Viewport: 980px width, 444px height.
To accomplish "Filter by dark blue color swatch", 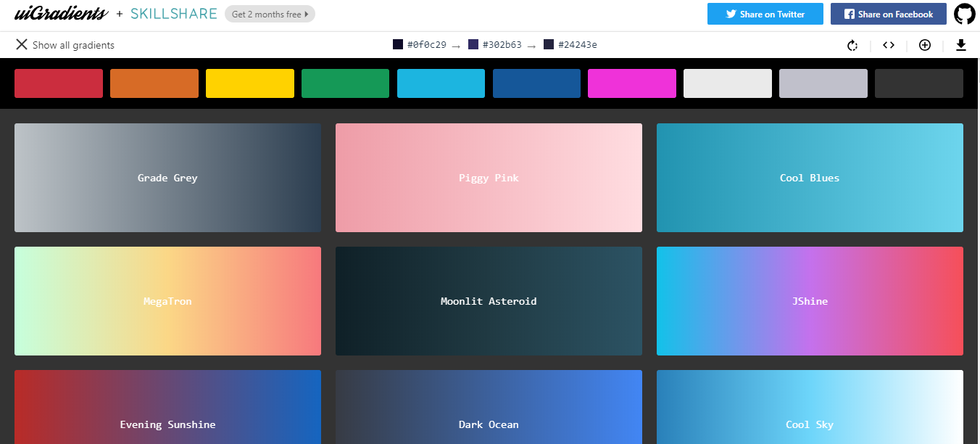I will [x=537, y=83].
